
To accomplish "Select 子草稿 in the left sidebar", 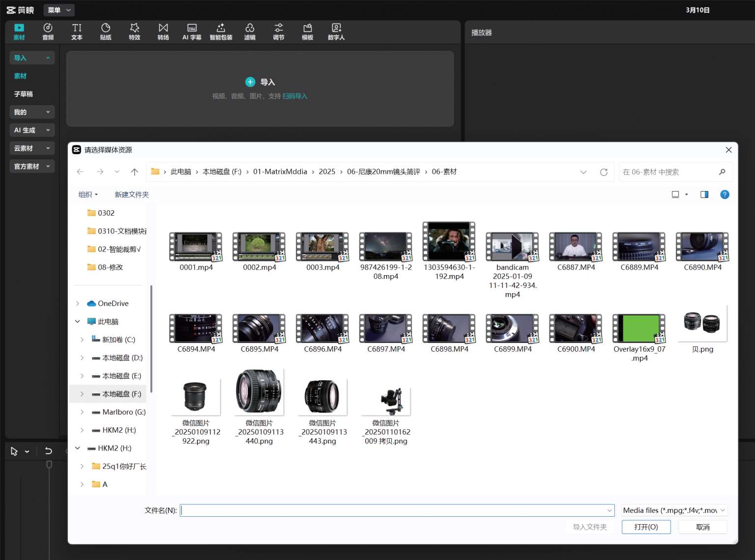I will coord(24,94).
